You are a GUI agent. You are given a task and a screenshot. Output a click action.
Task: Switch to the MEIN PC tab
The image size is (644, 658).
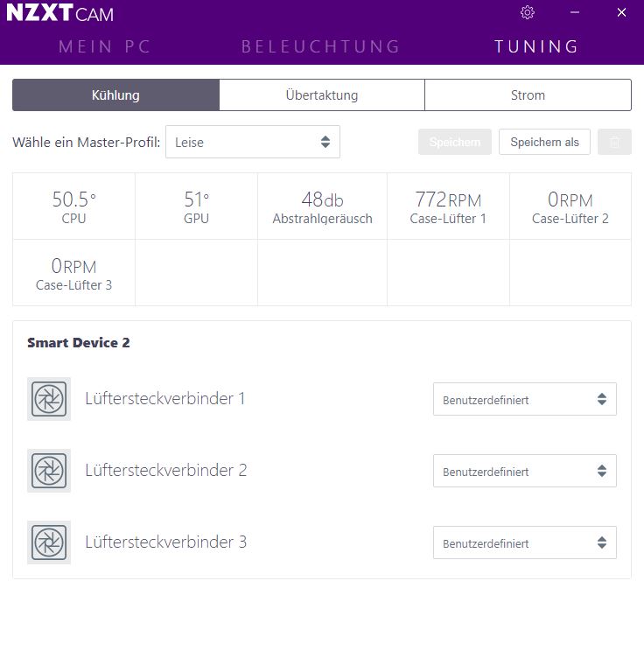104,46
